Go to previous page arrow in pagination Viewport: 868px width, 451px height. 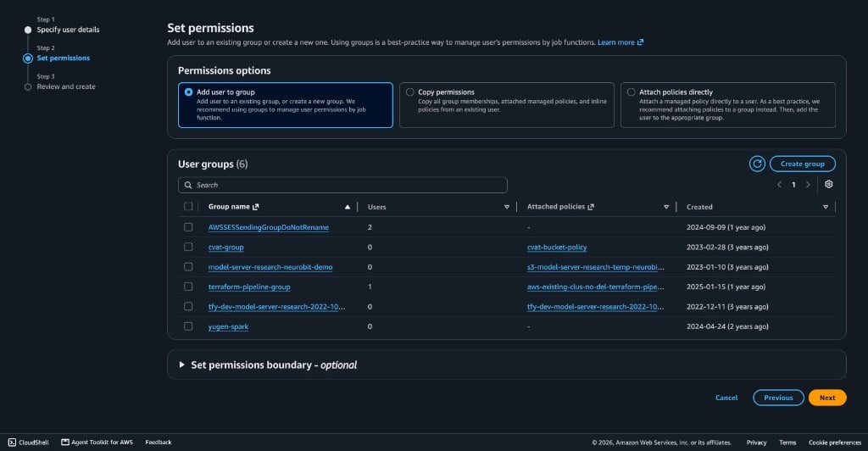pos(780,185)
